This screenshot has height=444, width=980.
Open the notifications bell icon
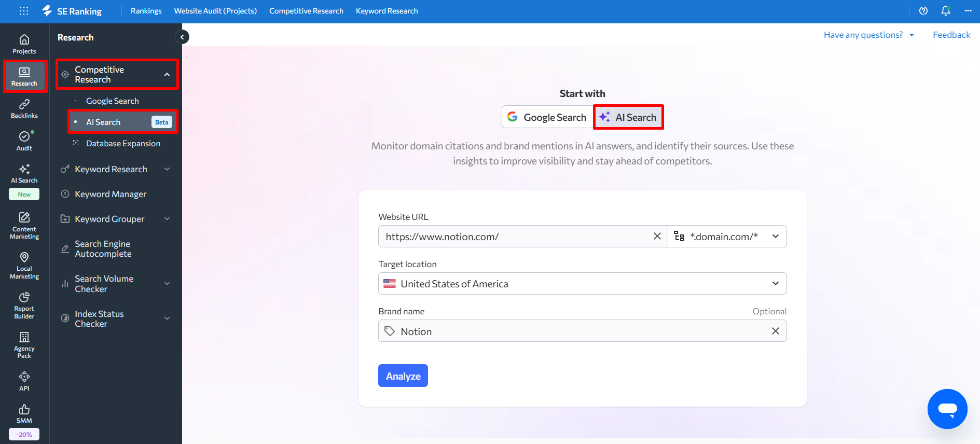[946, 11]
